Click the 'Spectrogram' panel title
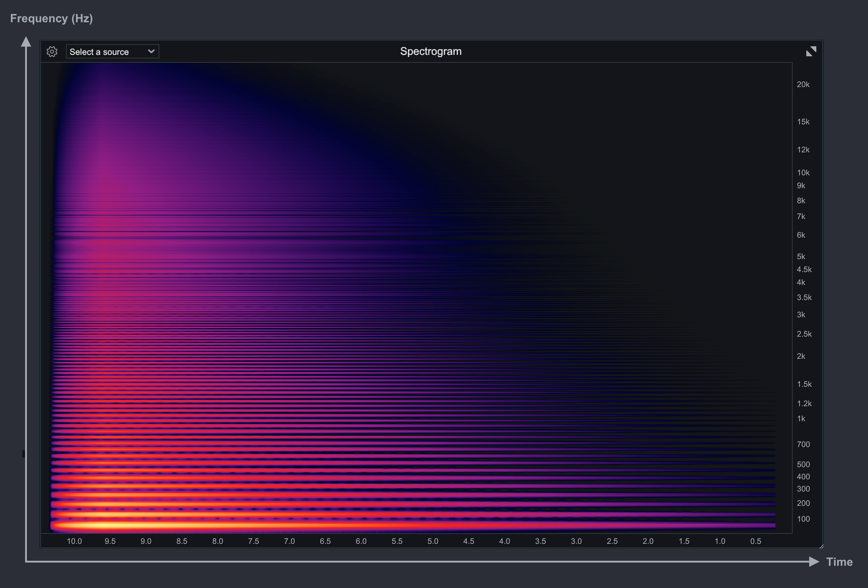Screen dimensions: 868x588 [x=431, y=52]
